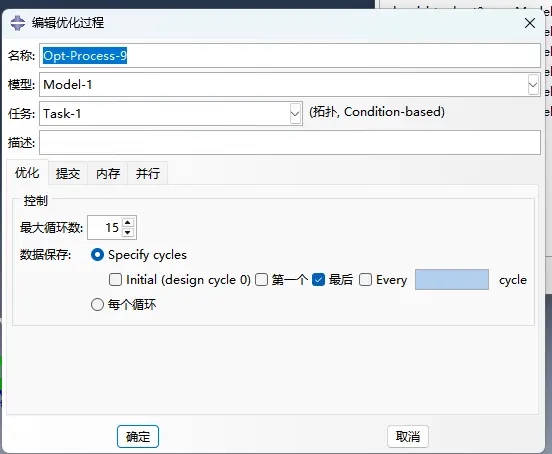Increase 最大循环数 with up arrow
This screenshot has height=454, width=552.
click(x=128, y=223)
